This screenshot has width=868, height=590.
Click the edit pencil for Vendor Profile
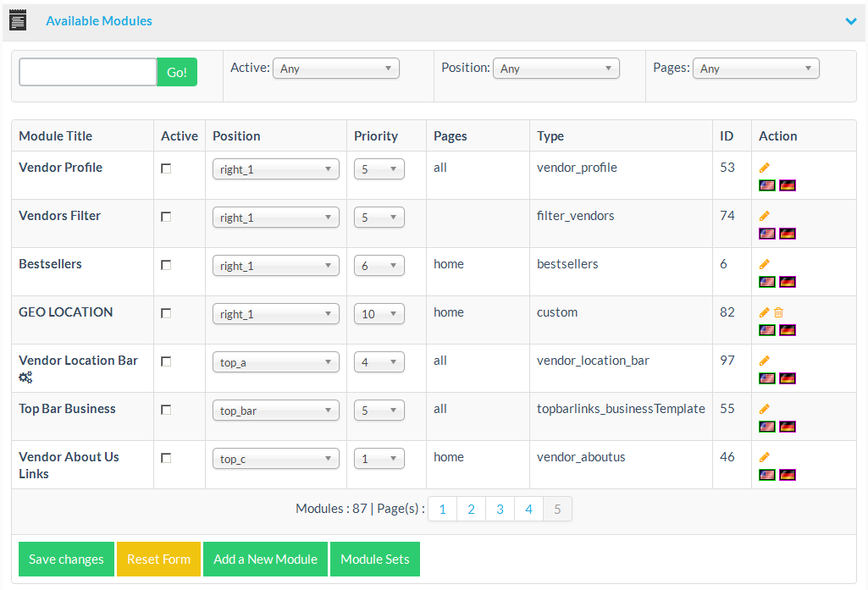point(764,168)
